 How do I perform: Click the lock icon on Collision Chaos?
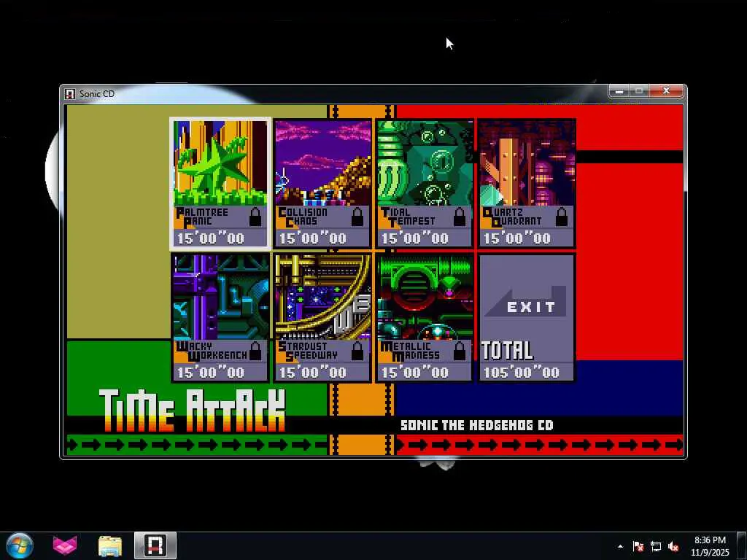point(357,217)
